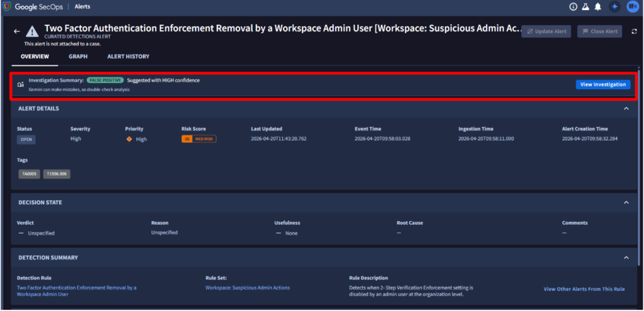Click the Investigation Summary agent icon
Viewport: 644px width, 311px height.
(x=21, y=85)
